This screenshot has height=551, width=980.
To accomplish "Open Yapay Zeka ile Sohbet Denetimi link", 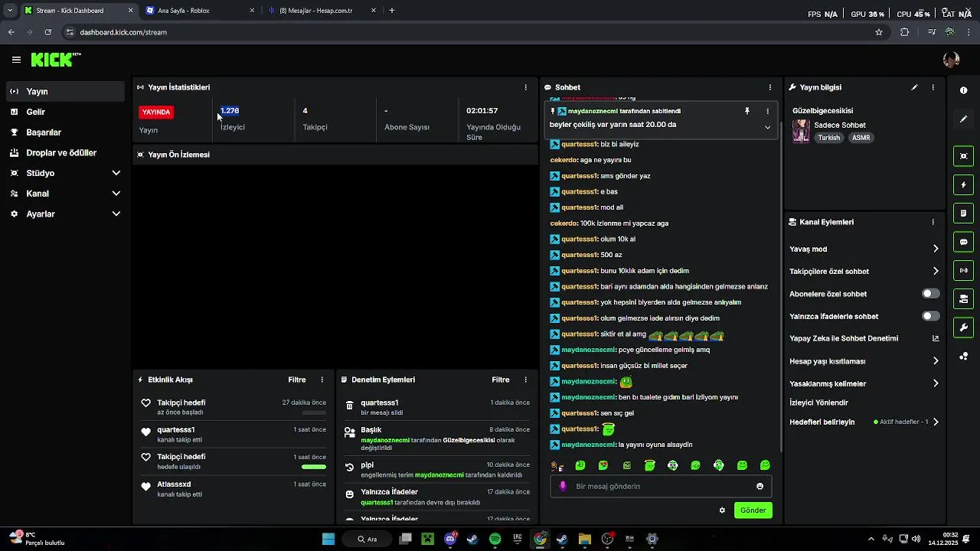I will coord(864,338).
